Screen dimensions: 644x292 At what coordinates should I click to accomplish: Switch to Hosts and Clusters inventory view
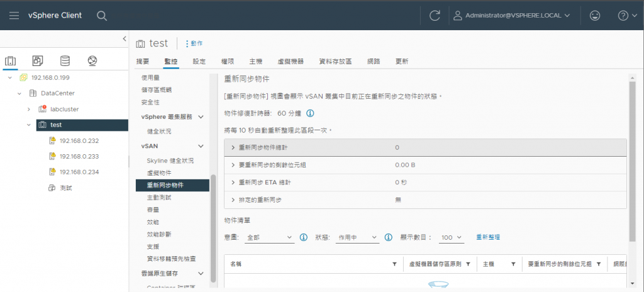point(10,61)
